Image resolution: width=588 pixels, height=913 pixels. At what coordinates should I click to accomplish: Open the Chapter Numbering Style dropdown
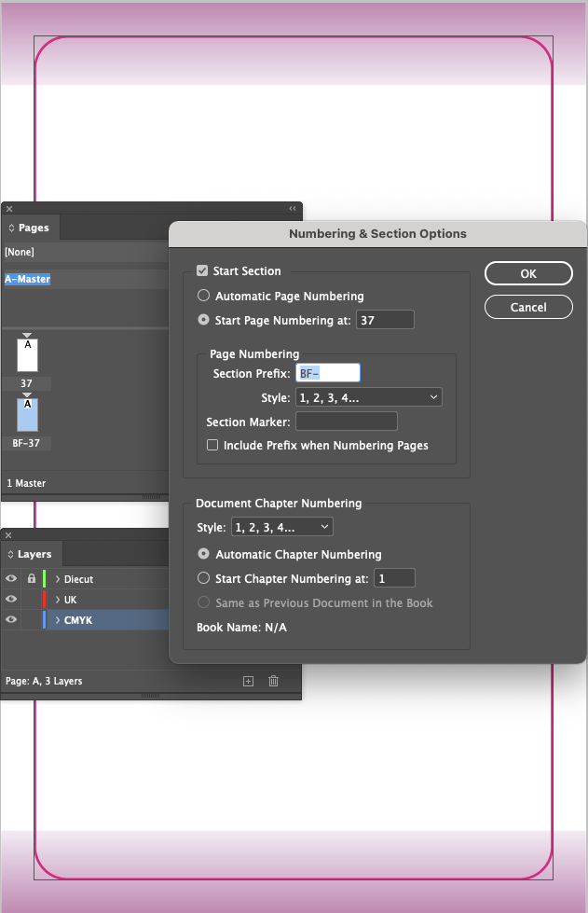[282, 527]
